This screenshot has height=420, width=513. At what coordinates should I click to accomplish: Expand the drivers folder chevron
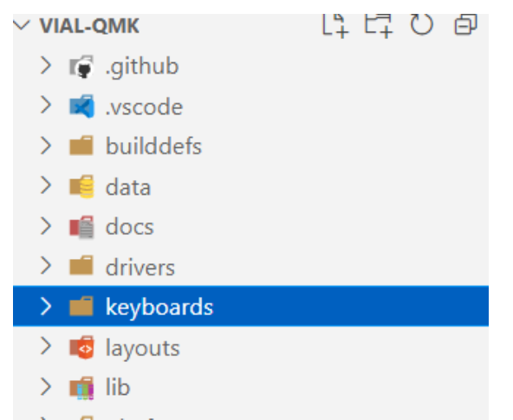point(46,266)
